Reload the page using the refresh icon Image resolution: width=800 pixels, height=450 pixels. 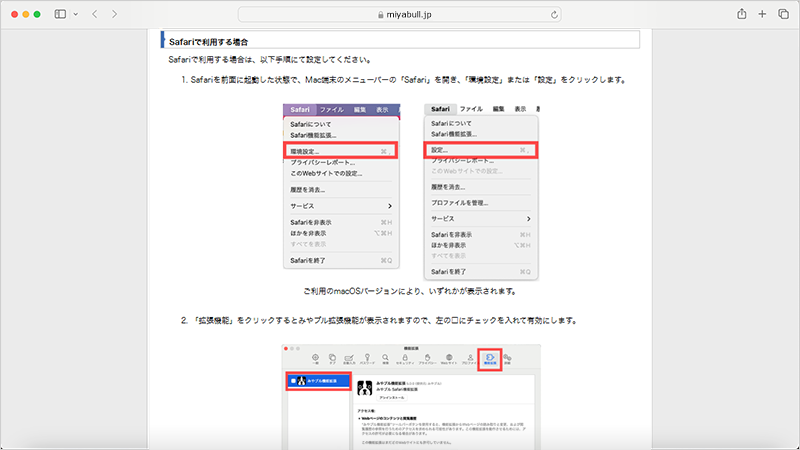pos(555,15)
